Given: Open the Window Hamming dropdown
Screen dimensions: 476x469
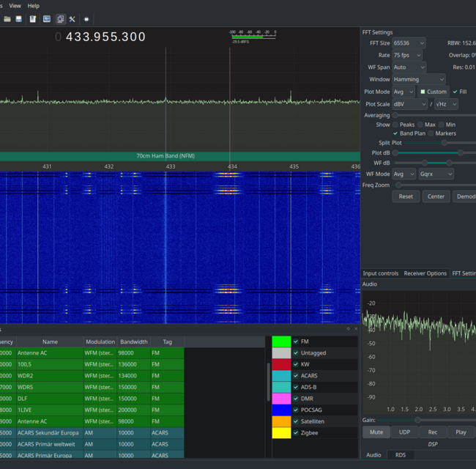Looking at the screenshot, I should pos(419,80).
